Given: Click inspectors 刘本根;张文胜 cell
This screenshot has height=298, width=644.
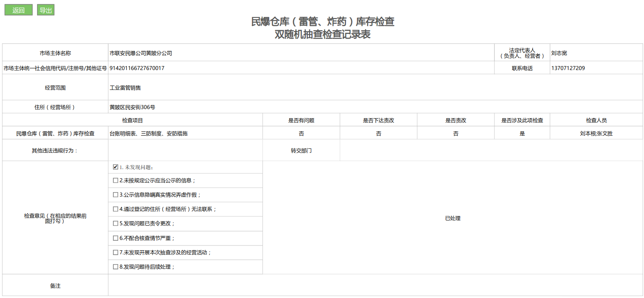Looking at the screenshot, I should 596,133.
